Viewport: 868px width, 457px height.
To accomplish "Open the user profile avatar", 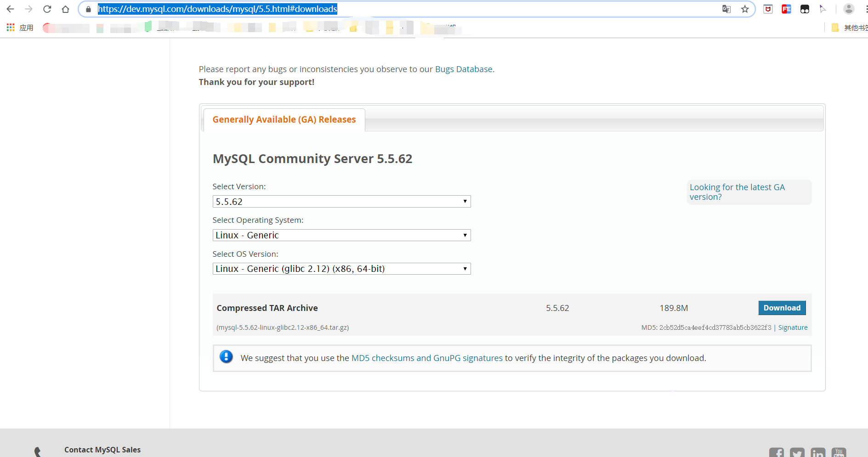I will tap(849, 9).
